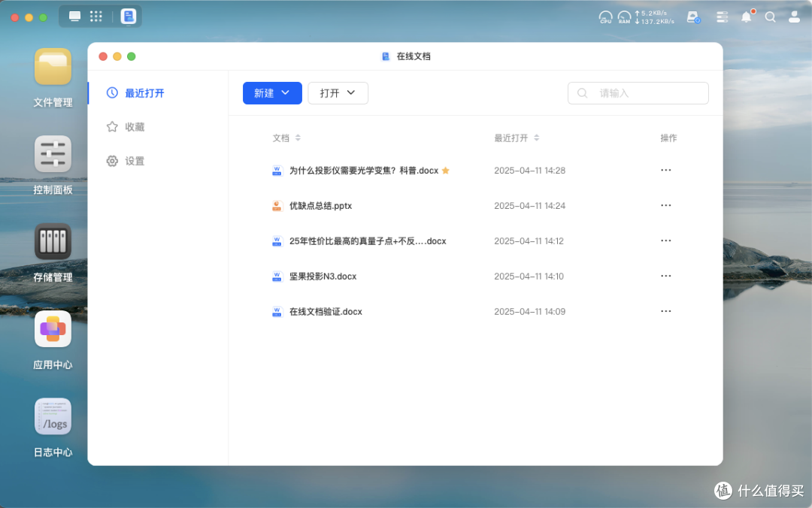Image resolution: width=812 pixels, height=508 pixels.
Task: Open more actions for 25年性价比 docx
Action: 666,240
